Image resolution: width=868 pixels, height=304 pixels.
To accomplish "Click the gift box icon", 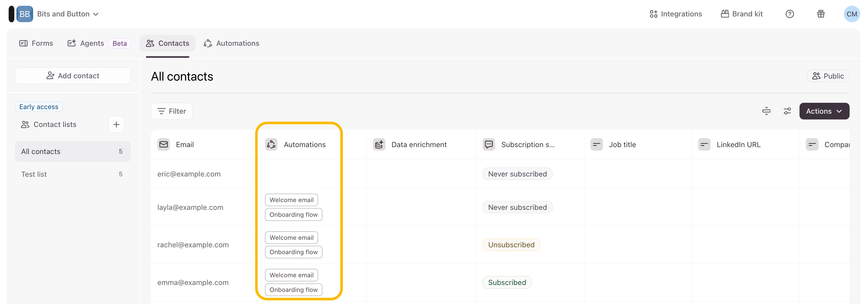I will (821, 14).
